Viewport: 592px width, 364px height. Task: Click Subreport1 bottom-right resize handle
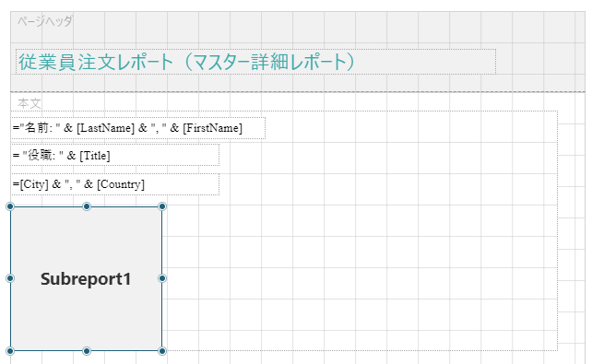pos(162,351)
